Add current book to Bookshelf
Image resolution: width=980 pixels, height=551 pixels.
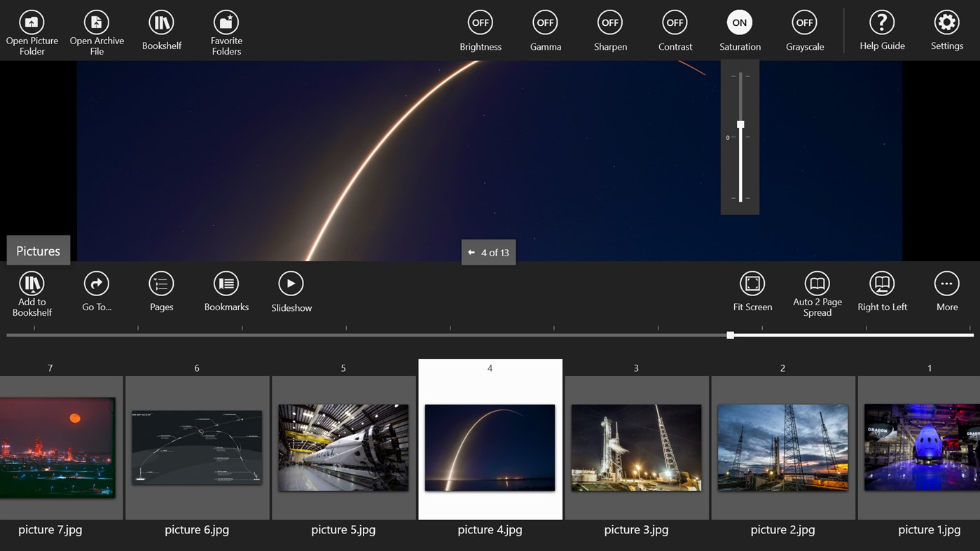point(32,294)
